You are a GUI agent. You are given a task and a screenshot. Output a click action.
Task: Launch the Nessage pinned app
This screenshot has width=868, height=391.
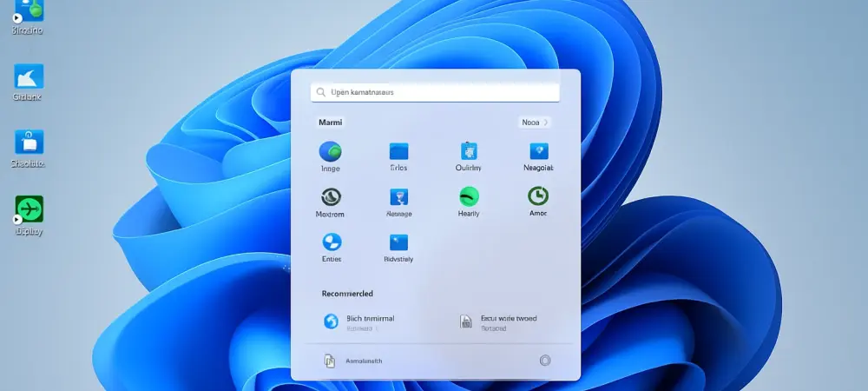398,197
